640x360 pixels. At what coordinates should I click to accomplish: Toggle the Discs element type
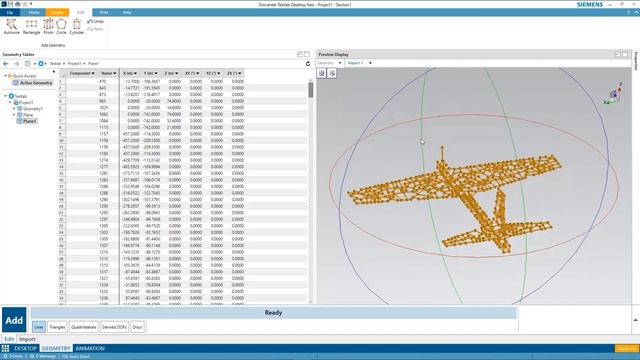(138, 327)
